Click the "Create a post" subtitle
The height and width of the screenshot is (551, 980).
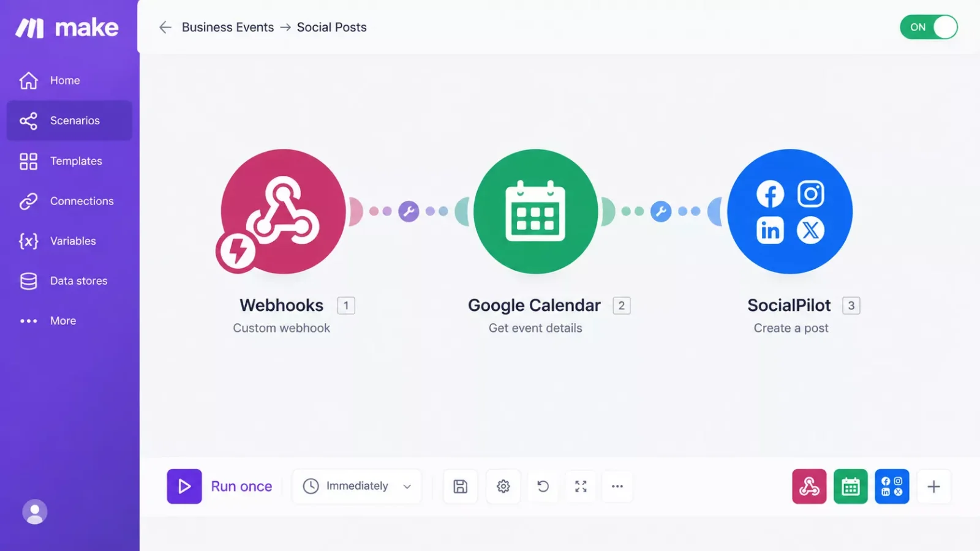791,328
